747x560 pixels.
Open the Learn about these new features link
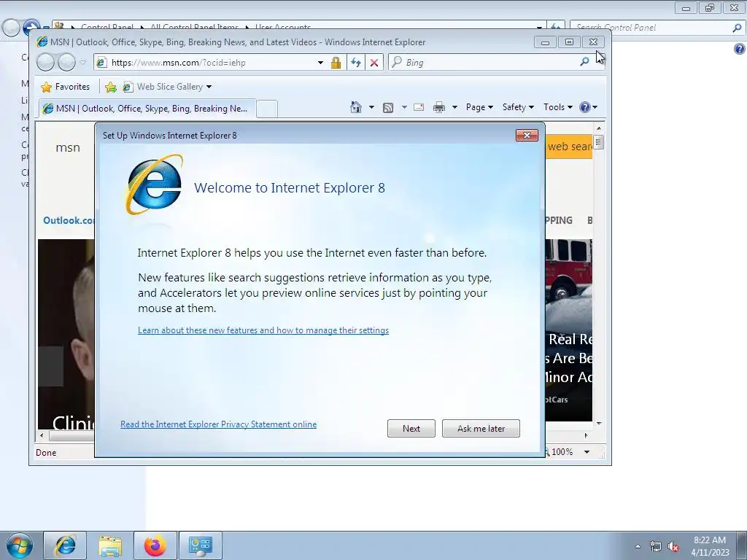click(263, 330)
